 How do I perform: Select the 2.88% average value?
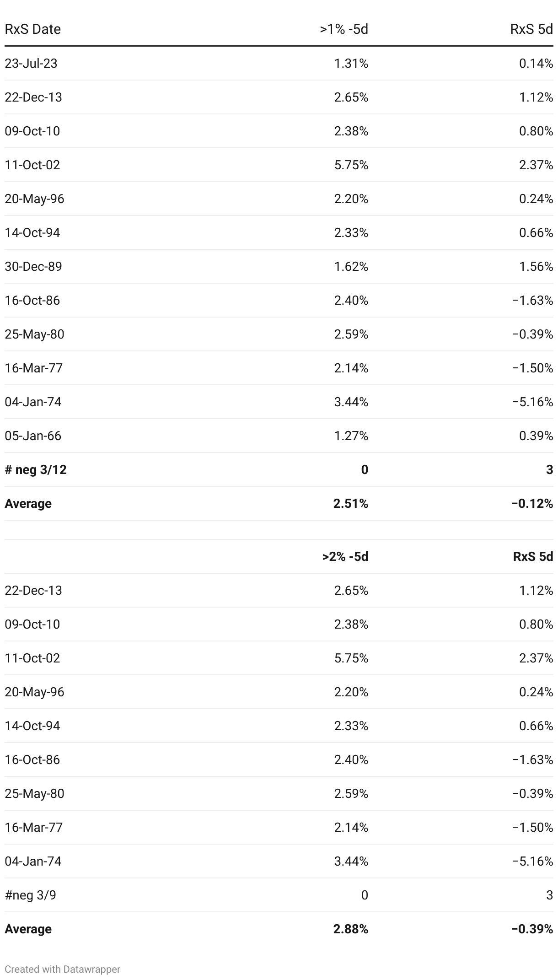[351, 929]
